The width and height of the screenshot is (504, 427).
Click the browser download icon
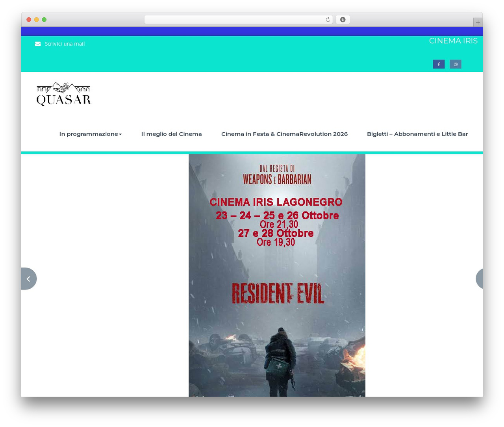343,20
